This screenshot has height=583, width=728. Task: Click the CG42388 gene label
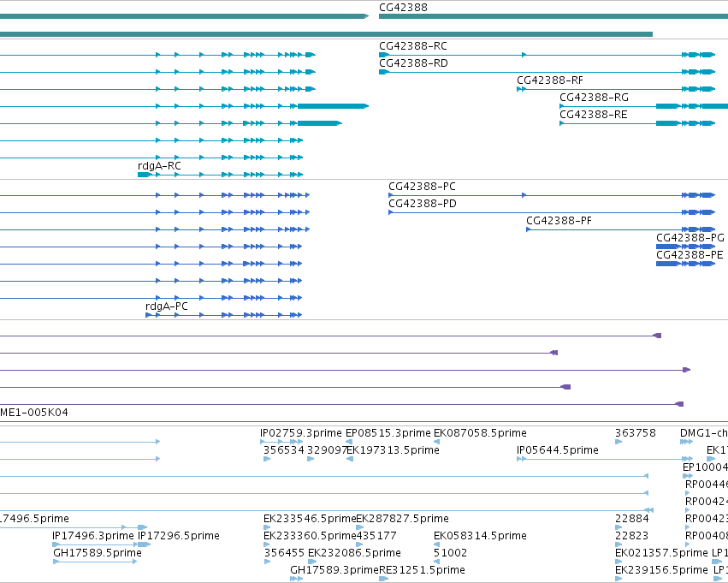pos(403,8)
